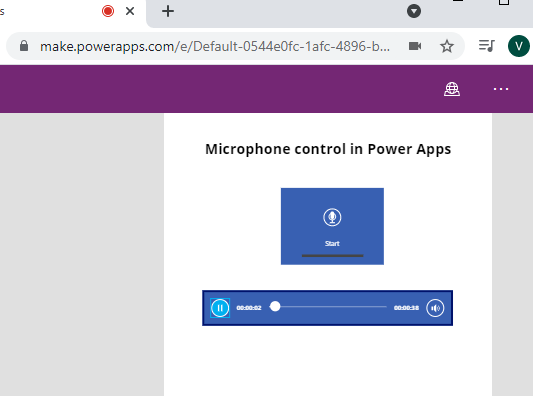Click the Start label on microphone control
The width and height of the screenshot is (533, 396).
[332, 243]
